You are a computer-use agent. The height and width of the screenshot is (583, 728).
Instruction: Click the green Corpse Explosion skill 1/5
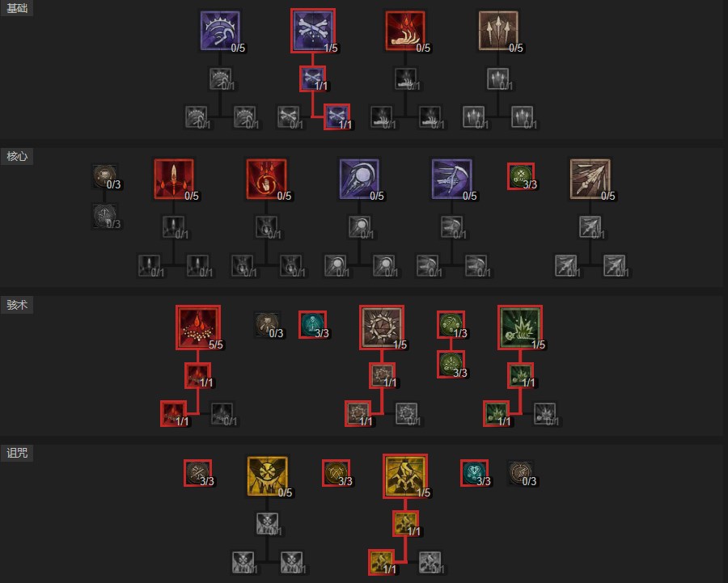coord(520,327)
